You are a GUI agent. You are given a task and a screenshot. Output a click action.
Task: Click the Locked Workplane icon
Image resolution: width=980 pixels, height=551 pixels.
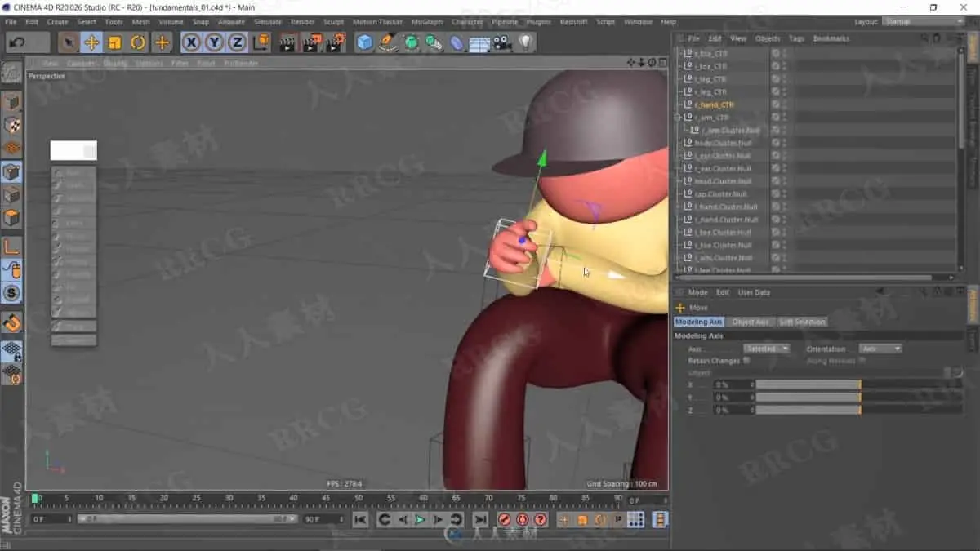11,351
